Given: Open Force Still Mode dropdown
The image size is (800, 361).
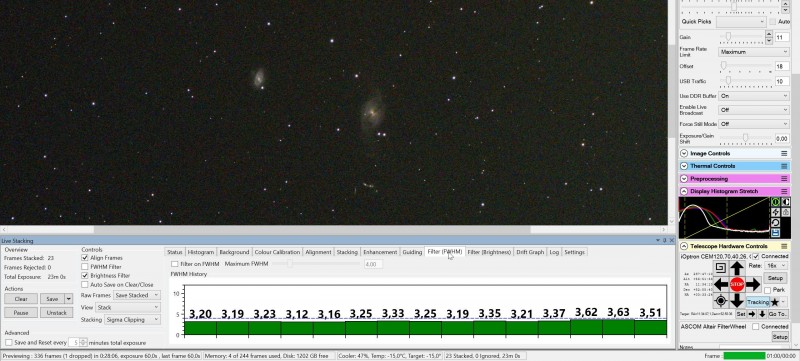Looking at the screenshot, I should click(x=754, y=124).
